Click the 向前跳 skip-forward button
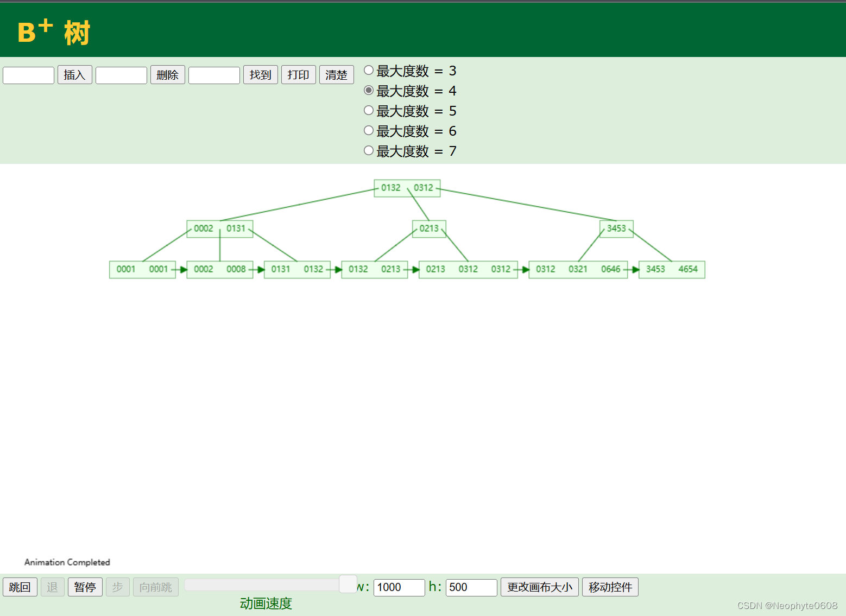Image resolution: width=846 pixels, height=616 pixels. [x=155, y=587]
